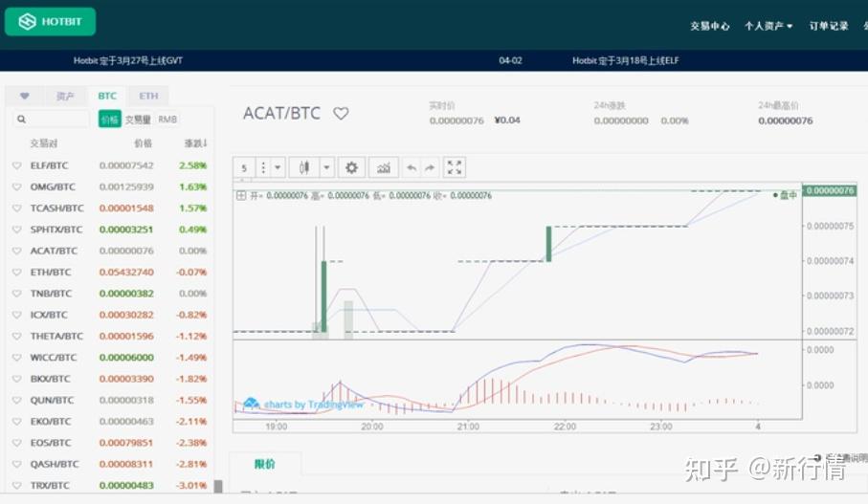
Task: Toggle favorite heart for QUN/BTC
Action: tap(16, 400)
